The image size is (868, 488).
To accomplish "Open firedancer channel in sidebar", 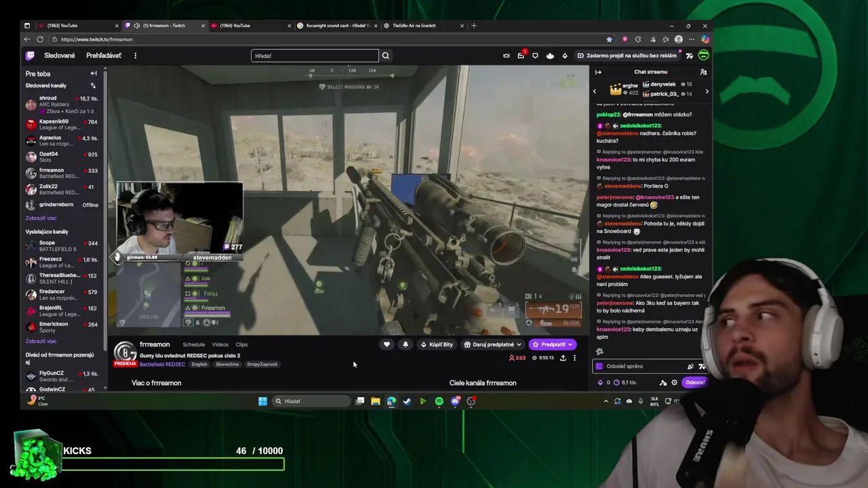I will click(x=64, y=295).
